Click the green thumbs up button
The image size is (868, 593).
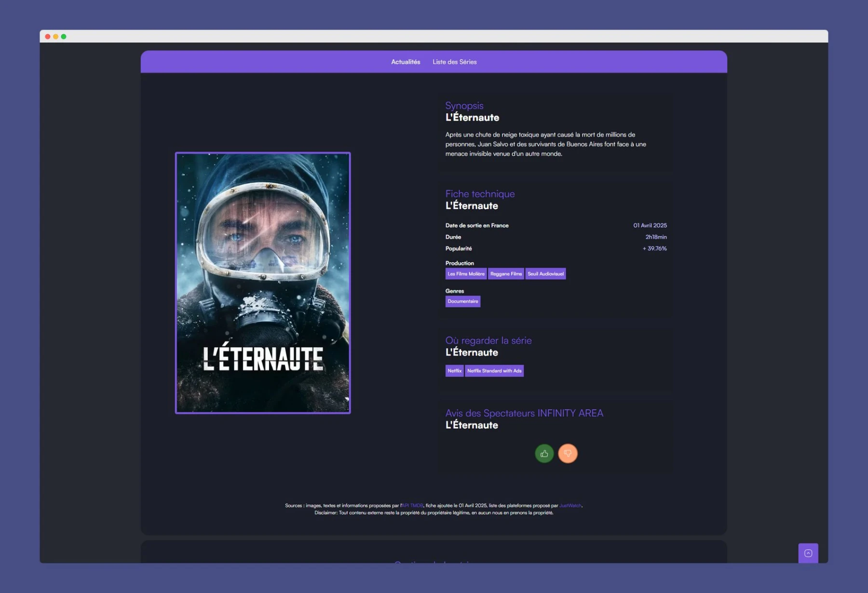click(x=544, y=453)
